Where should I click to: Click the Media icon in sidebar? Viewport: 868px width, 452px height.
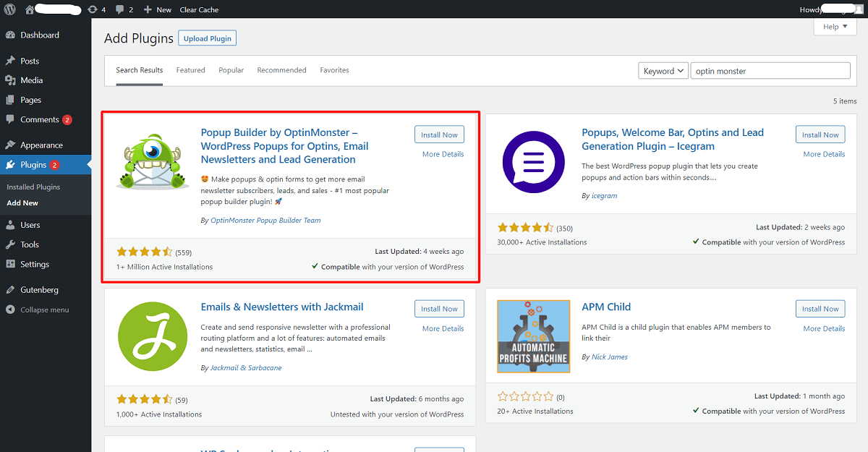point(10,80)
